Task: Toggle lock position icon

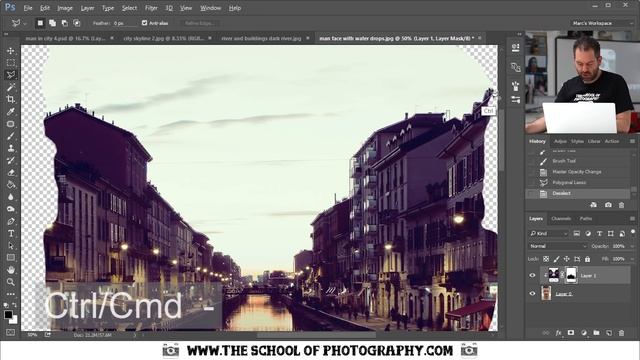Action: [567, 259]
